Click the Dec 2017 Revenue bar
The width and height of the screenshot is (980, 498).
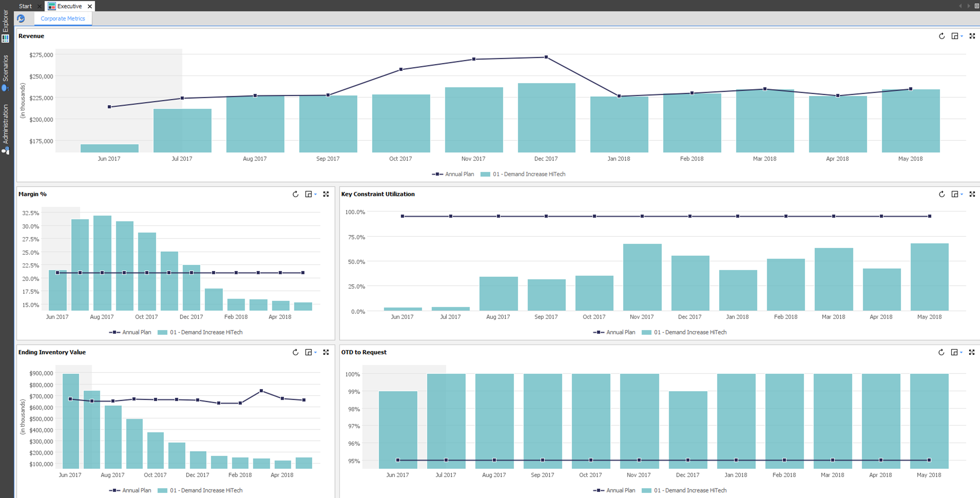546,118
